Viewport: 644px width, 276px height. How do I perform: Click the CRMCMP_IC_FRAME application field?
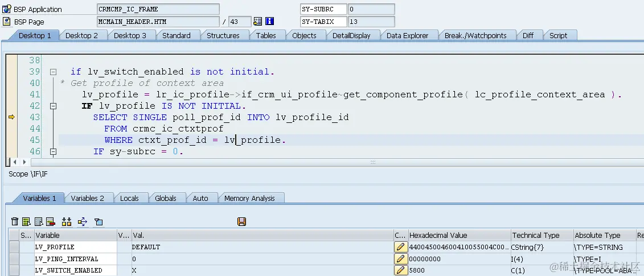click(x=158, y=9)
